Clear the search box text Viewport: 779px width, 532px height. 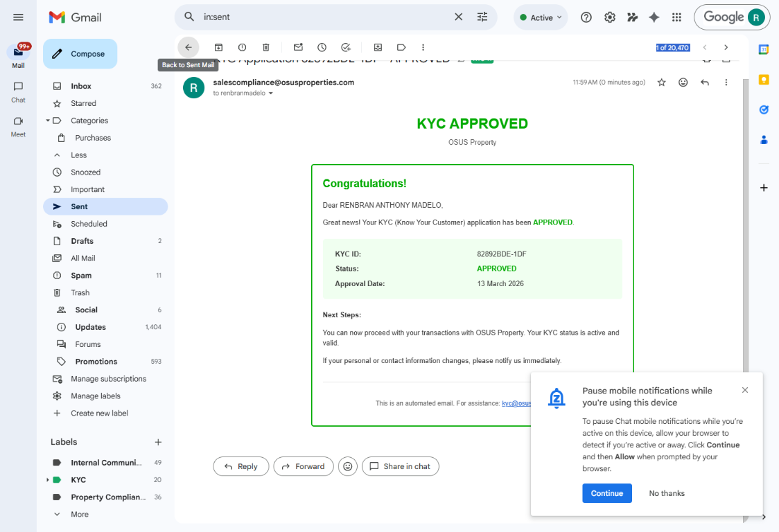click(459, 17)
